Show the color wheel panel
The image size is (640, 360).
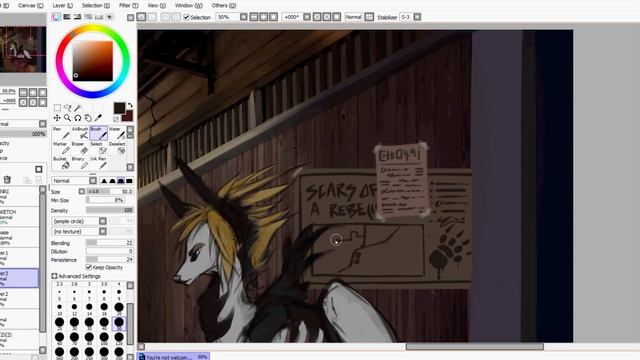click(56, 17)
